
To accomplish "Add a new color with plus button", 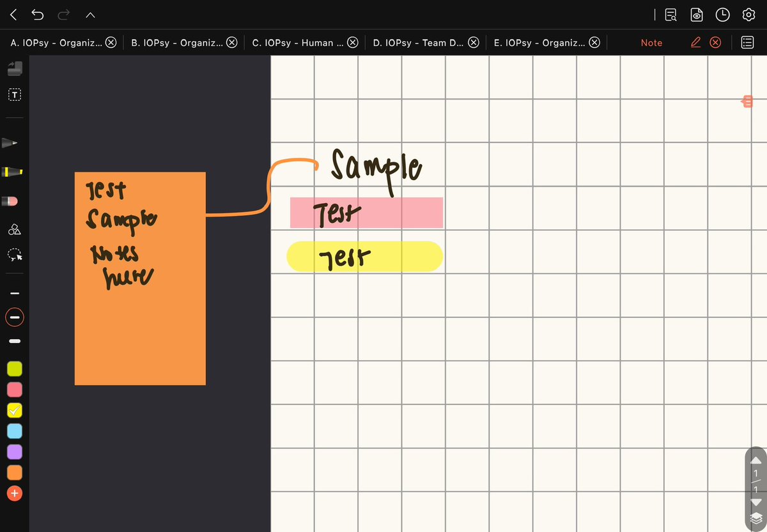I will pos(15,493).
